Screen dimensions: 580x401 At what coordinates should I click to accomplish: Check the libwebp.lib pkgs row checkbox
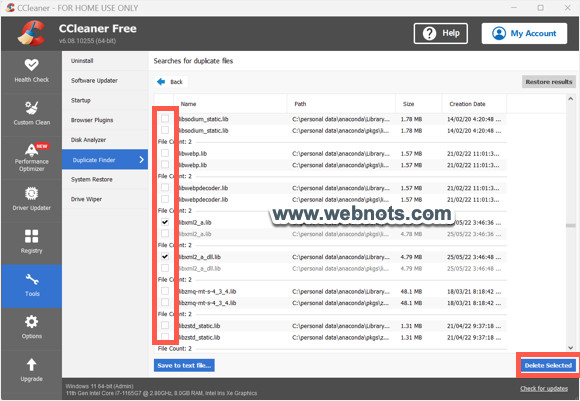click(x=165, y=165)
